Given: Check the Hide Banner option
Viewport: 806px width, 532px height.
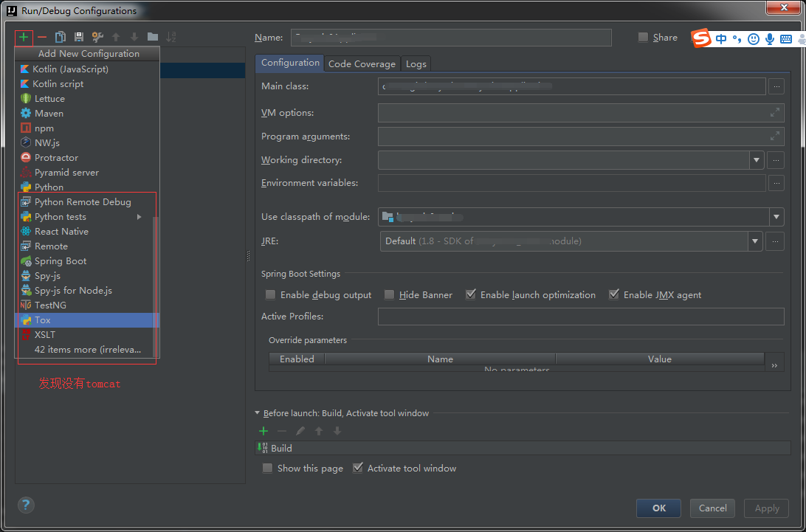Looking at the screenshot, I should click(389, 294).
